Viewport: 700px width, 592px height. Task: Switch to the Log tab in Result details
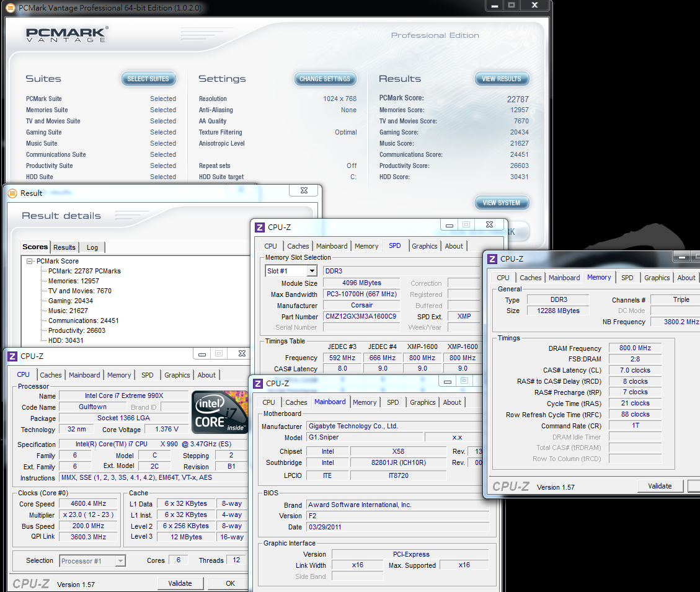pos(92,247)
